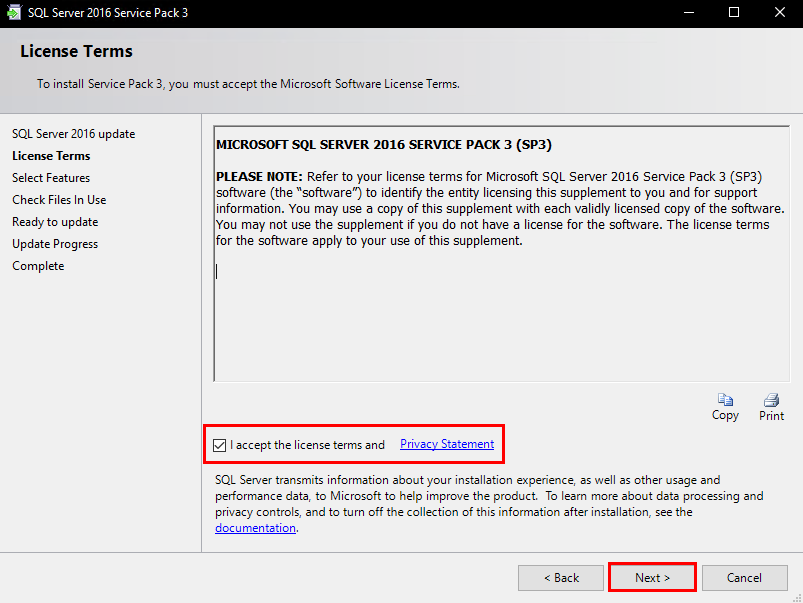Click the Print license terms icon
Image resolution: width=803 pixels, height=603 pixels.
771,400
